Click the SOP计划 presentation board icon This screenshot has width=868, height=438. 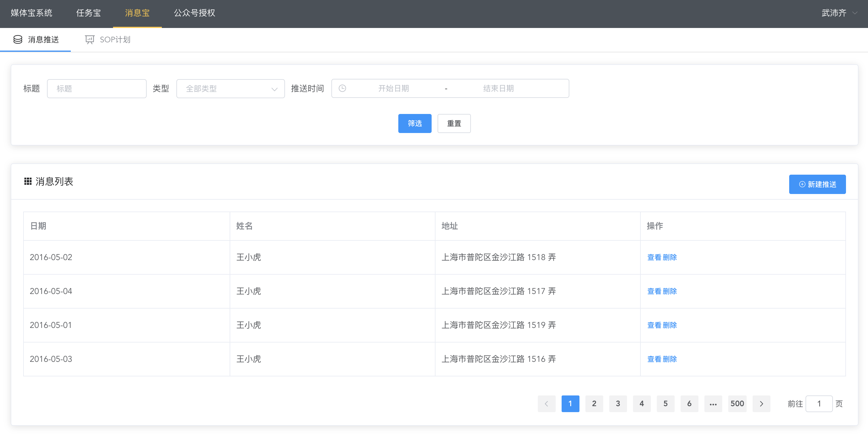point(90,40)
